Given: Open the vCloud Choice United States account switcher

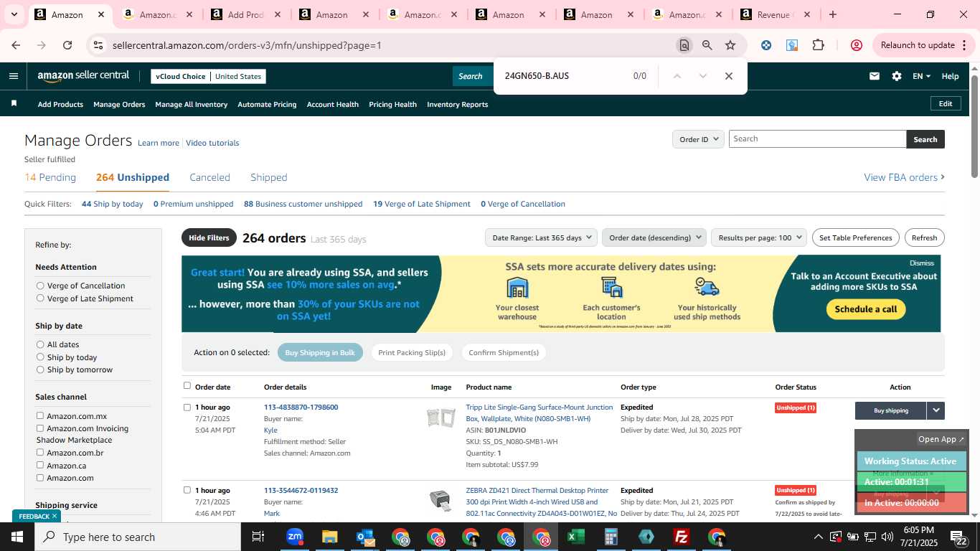Looking at the screenshot, I should point(208,76).
